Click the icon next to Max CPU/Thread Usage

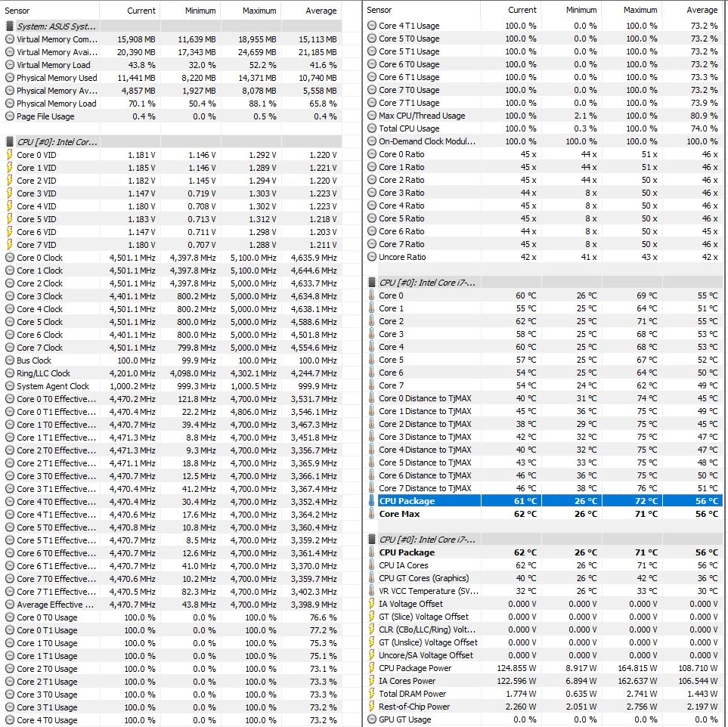pos(371,115)
